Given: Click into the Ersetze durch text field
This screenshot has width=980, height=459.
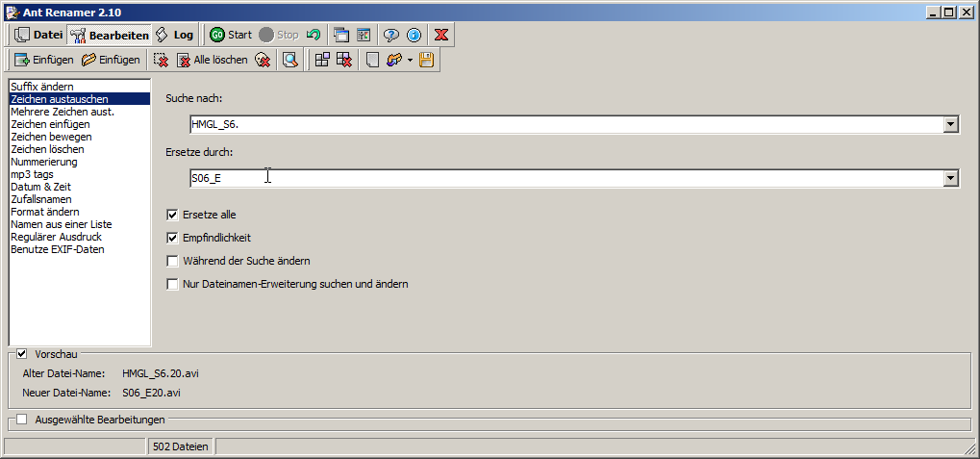Looking at the screenshot, I should pos(558,178).
